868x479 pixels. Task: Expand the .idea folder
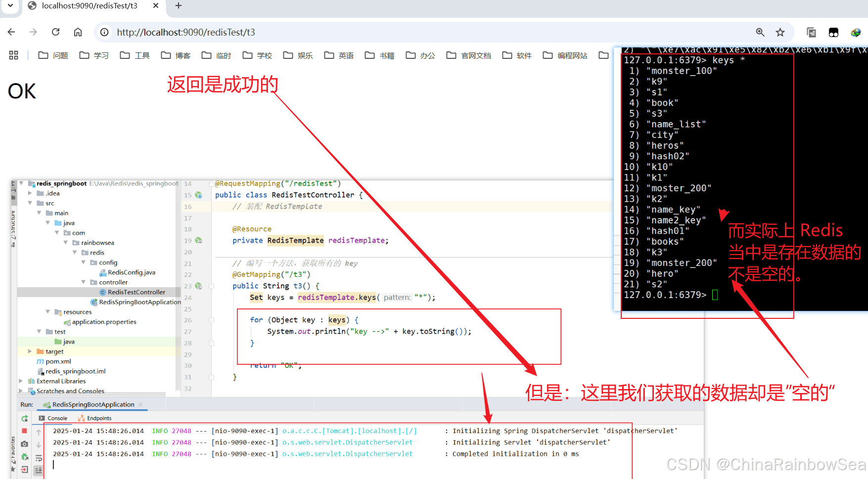tap(30, 193)
